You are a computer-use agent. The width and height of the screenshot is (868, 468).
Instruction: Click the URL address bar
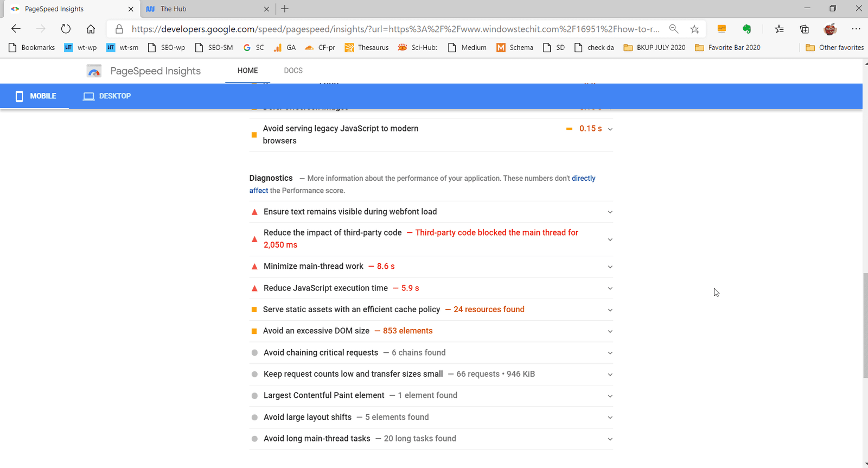point(395,29)
